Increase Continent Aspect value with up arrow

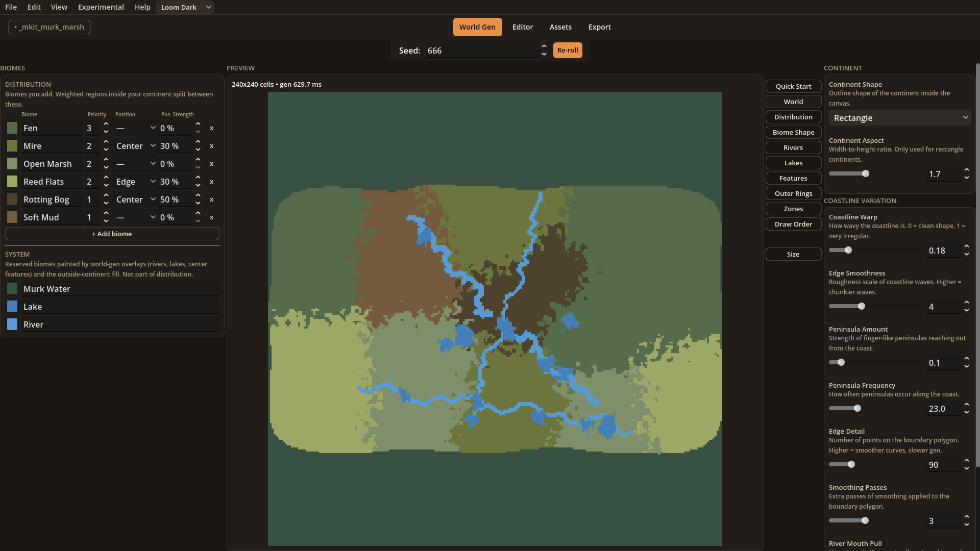[x=967, y=170]
